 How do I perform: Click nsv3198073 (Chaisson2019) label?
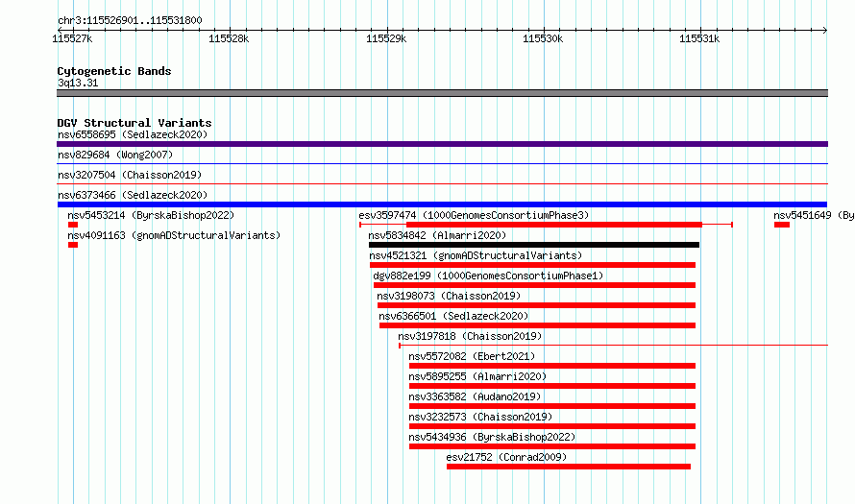point(449,296)
